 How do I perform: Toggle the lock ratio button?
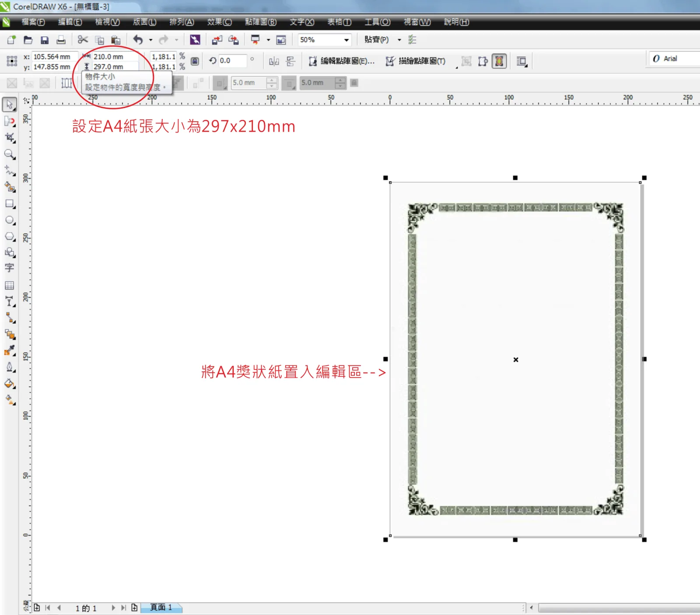coord(195,61)
